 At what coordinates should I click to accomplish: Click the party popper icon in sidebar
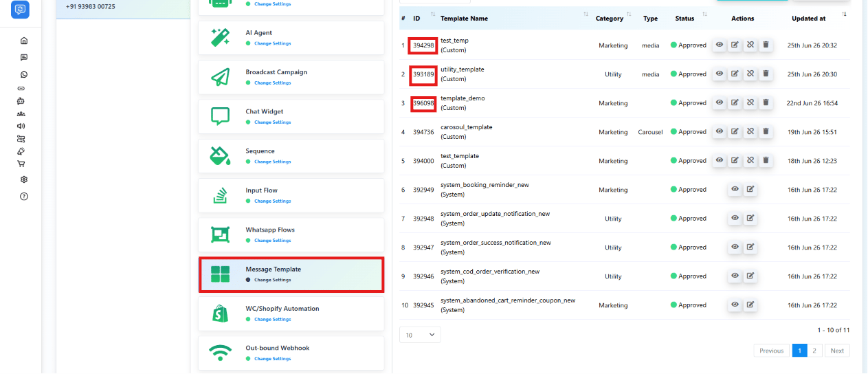pos(21,151)
